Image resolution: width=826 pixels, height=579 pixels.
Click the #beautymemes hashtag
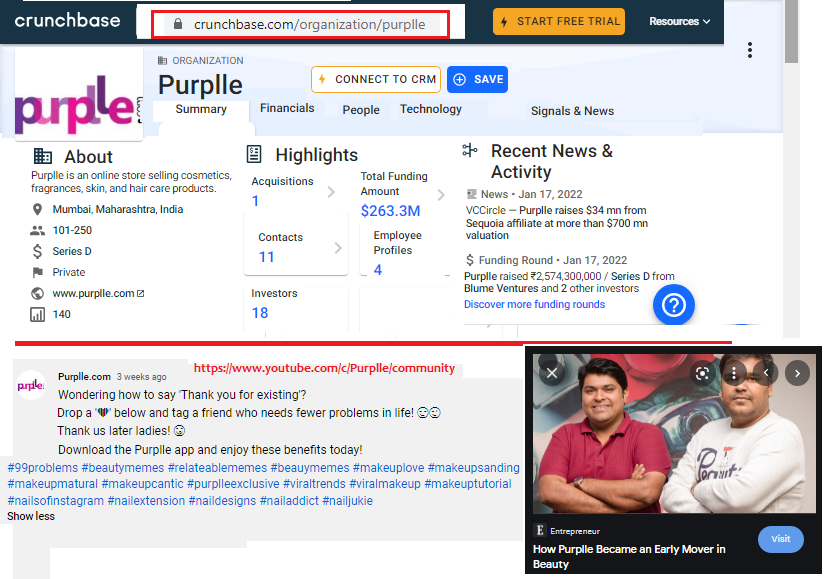coord(123,468)
